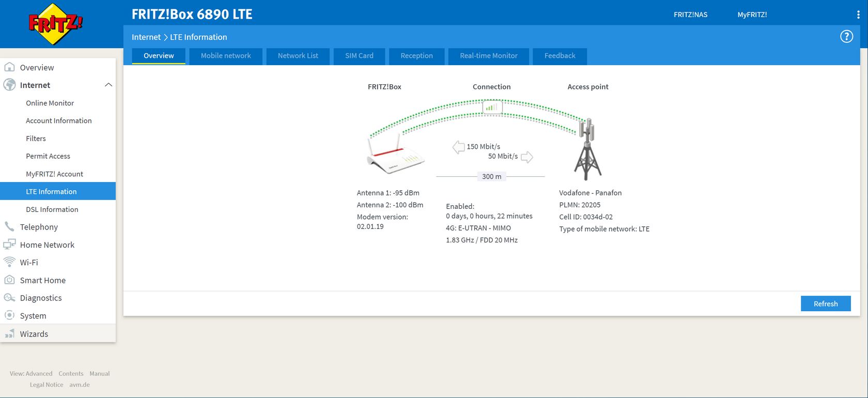Click the FRITZ!Box router image

(396, 154)
